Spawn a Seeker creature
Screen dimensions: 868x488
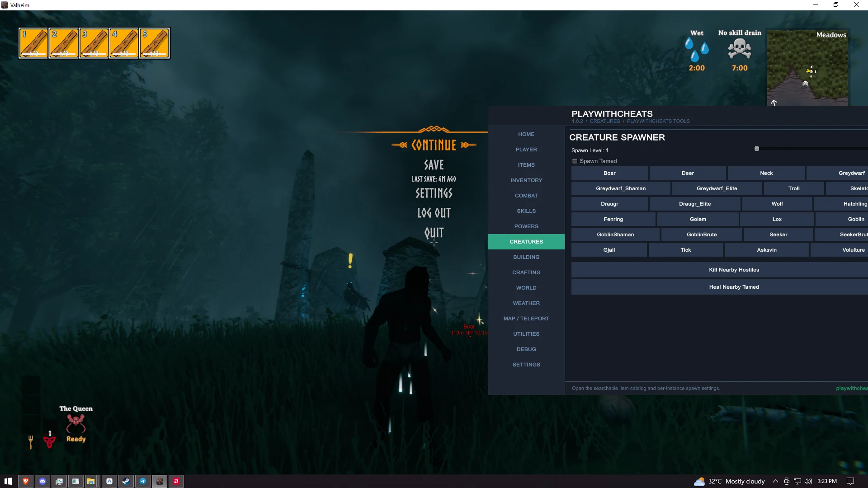[x=778, y=235]
